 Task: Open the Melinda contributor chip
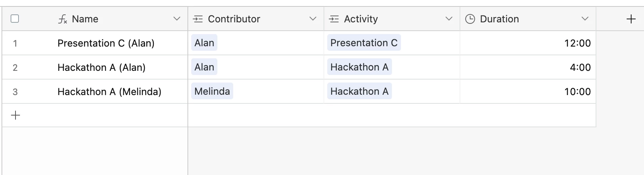pyautogui.click(x=212, y=91)
